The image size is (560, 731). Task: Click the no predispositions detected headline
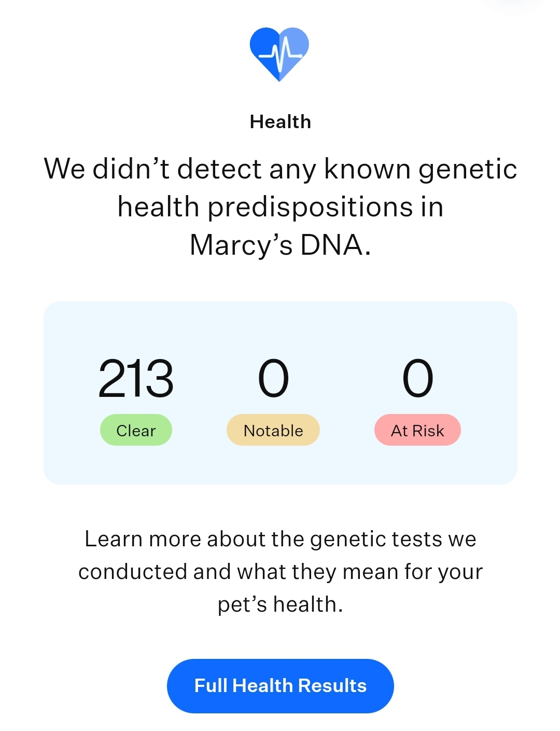[281, 206]
